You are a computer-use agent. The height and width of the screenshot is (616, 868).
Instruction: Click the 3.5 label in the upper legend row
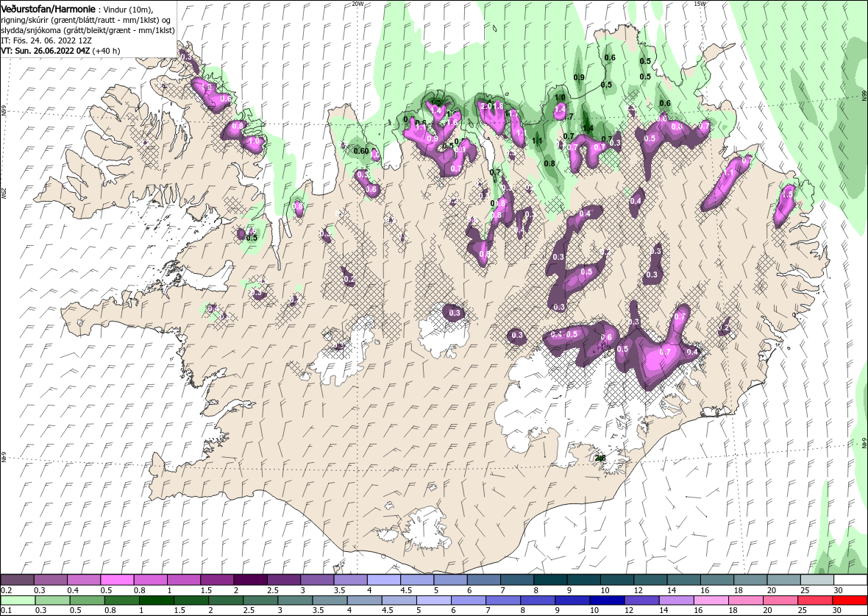click(x=339, y=590)
